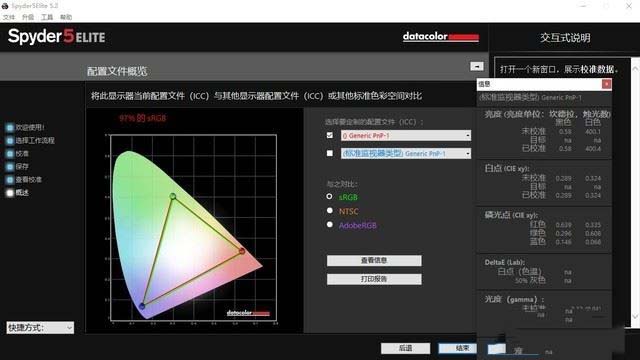This screenshot has width=640, height=360.
Task: Click the DeltaE (Lab) section label
Action: pyautogui.click(x=504, y=262)
